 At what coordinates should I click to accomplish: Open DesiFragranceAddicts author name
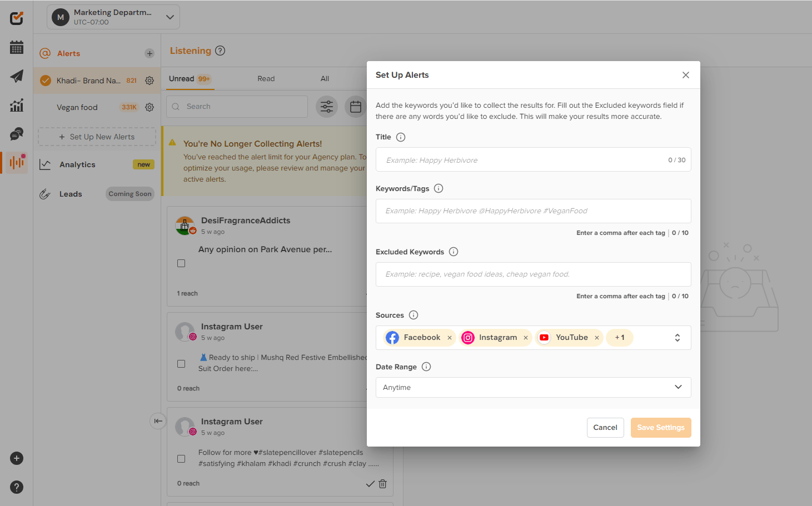coord(246,221)
